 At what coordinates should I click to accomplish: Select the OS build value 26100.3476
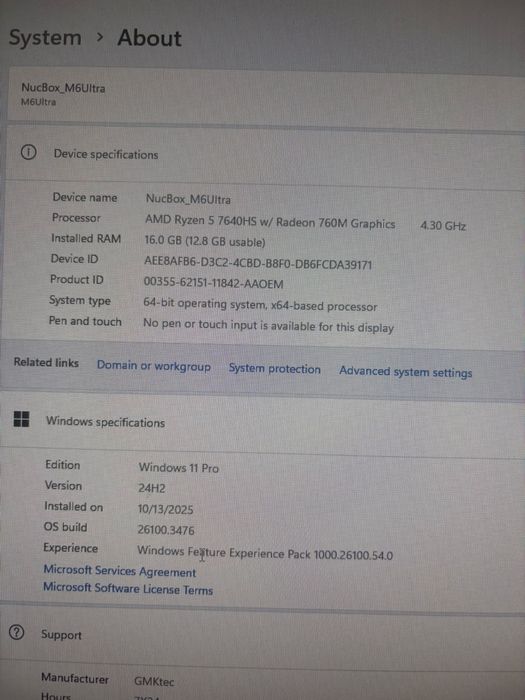point(166,530)
